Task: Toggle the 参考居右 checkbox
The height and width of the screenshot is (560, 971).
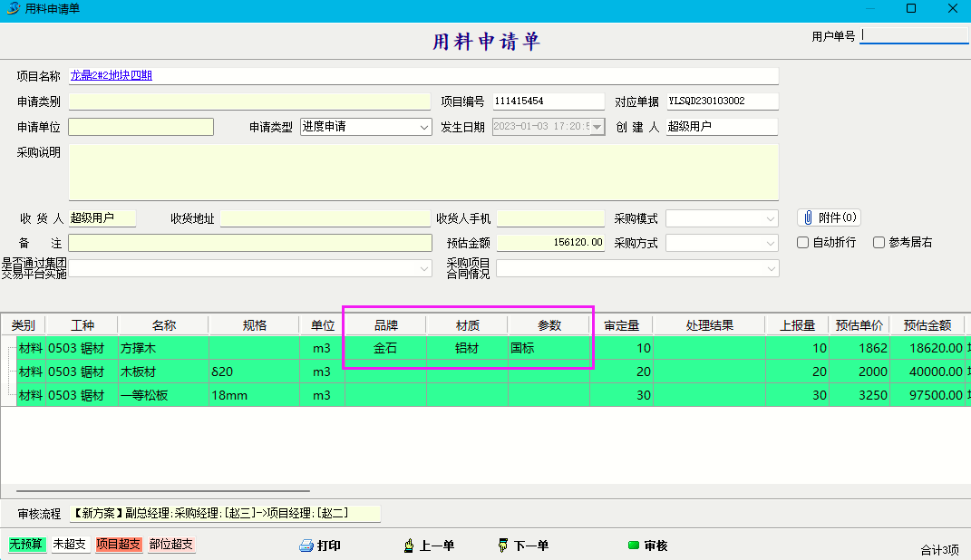Action: pyautogui.click(x=879, y=243)
